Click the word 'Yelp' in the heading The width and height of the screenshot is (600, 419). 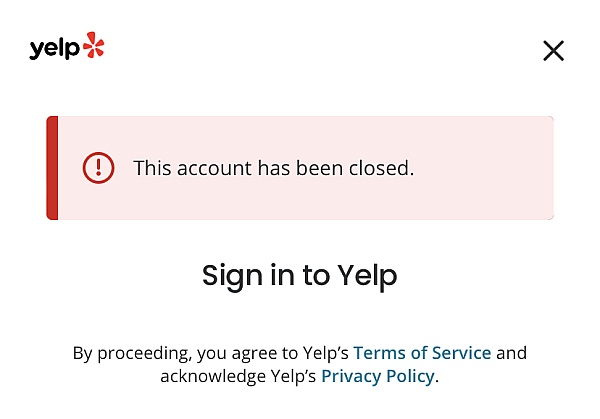coord(367,276)
